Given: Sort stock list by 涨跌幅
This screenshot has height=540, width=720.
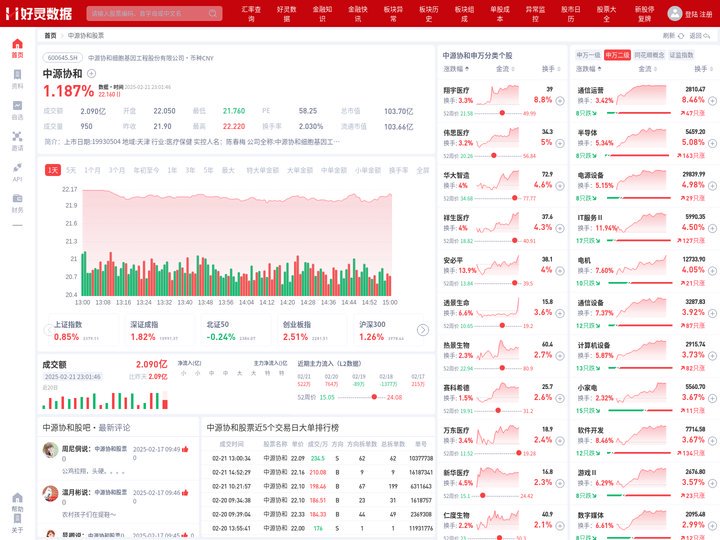Looking at the screenshot, I should click(x=456, y=69).
